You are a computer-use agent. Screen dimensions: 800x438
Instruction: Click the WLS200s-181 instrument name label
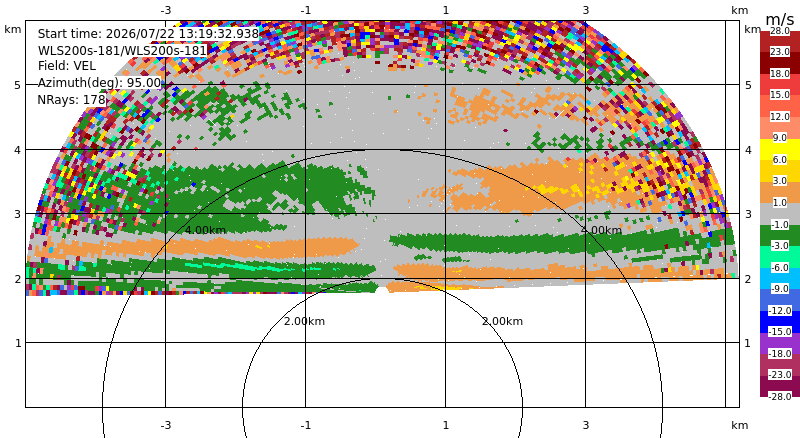point(122,51)
